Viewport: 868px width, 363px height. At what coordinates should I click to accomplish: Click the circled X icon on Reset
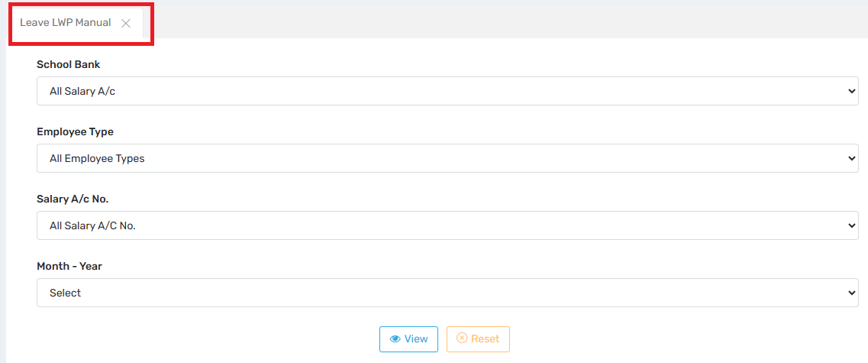point(461,339)
